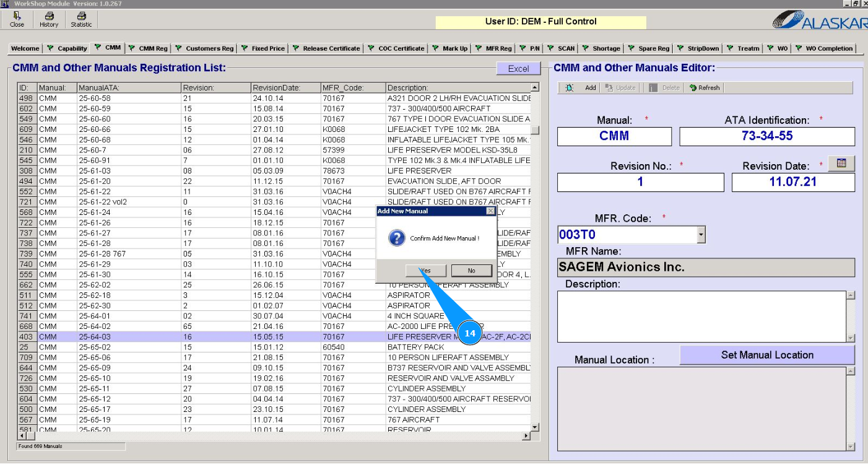Export the list with Excel button
This screenshot has width=868, height=464.
click(x=518, y=69)
